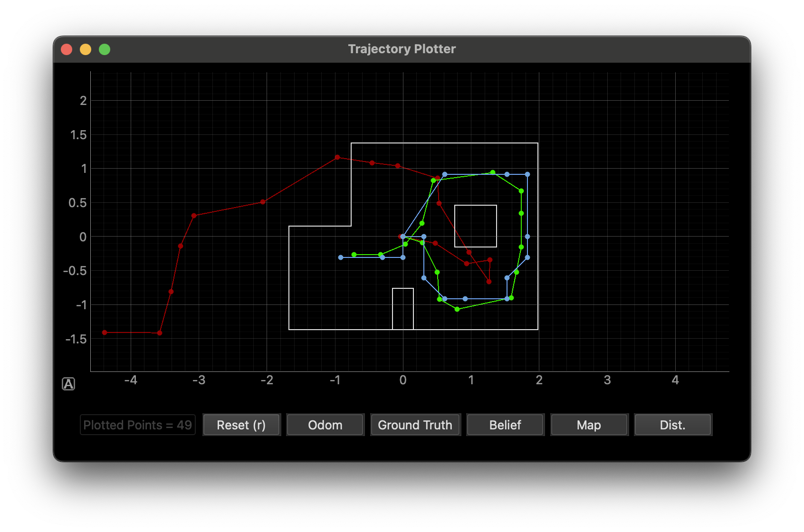
Task: Click the x-axis label '4'
Action: (x=675, y=380)
